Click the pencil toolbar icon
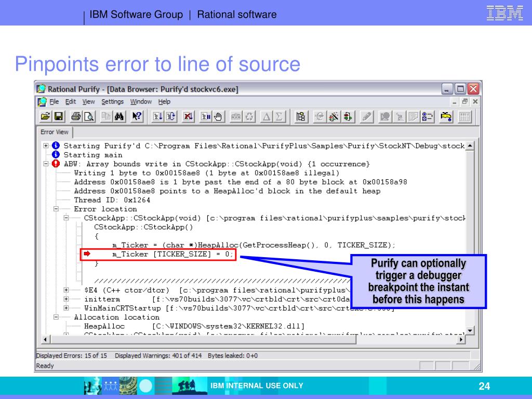The image size is (532, 399). click(366, 117)
